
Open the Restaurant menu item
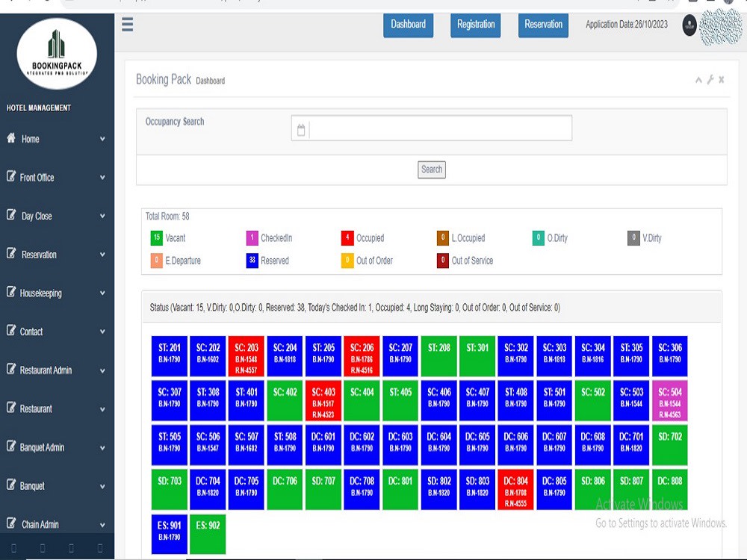tap(57, 409)
